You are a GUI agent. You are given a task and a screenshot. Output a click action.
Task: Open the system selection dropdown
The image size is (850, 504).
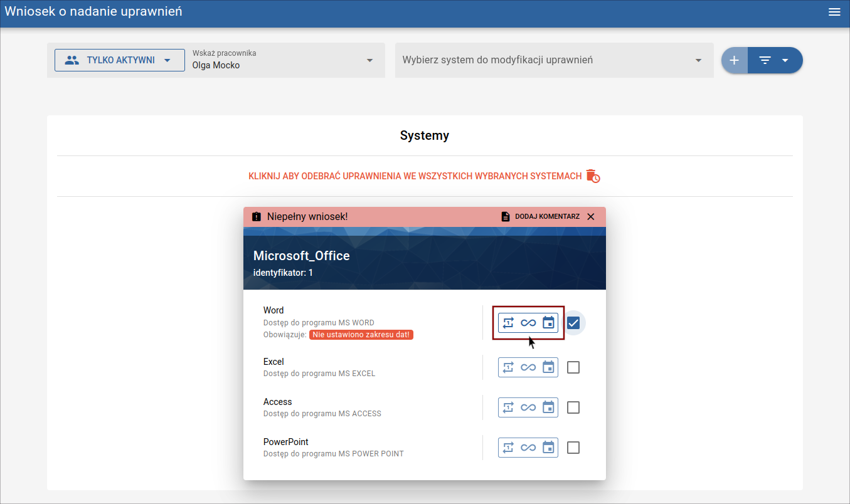coord(555,60)
